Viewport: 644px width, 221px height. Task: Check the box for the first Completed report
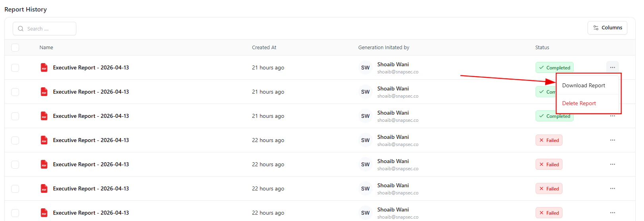tap(15, 68)
